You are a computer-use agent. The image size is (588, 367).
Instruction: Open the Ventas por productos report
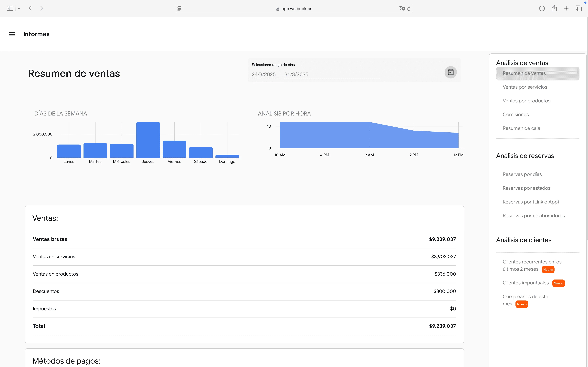click(526, 100)
